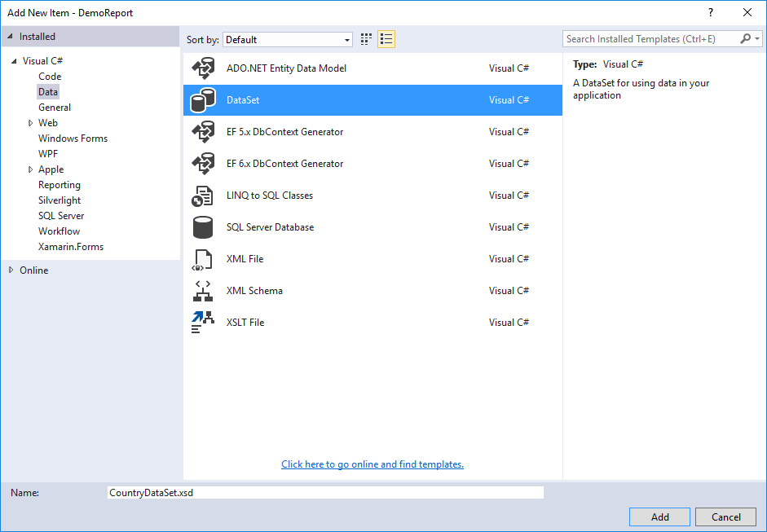
Task: Select the SQL Server Database icon
Action: (203, 227)
